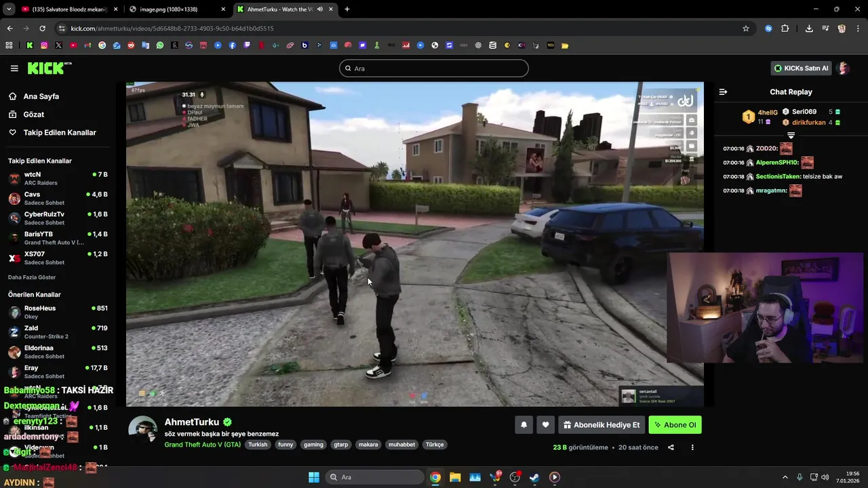Open the AhmetTurku channel avatar
This screenshot has width=868, height=488.
tap(143, 429)
